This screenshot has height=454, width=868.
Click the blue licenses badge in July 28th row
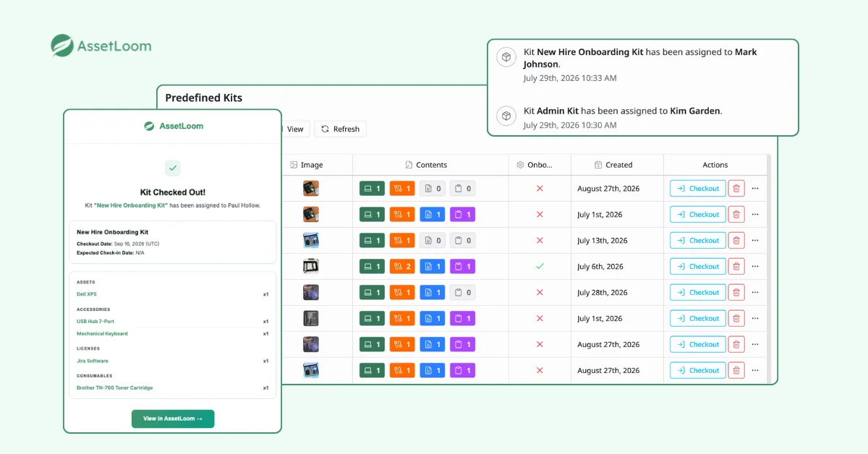click(432, 292)
